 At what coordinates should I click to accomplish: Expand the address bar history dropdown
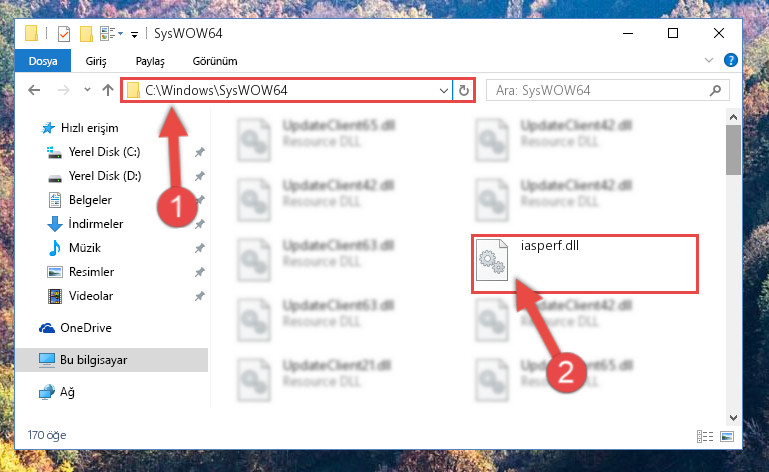443,91
